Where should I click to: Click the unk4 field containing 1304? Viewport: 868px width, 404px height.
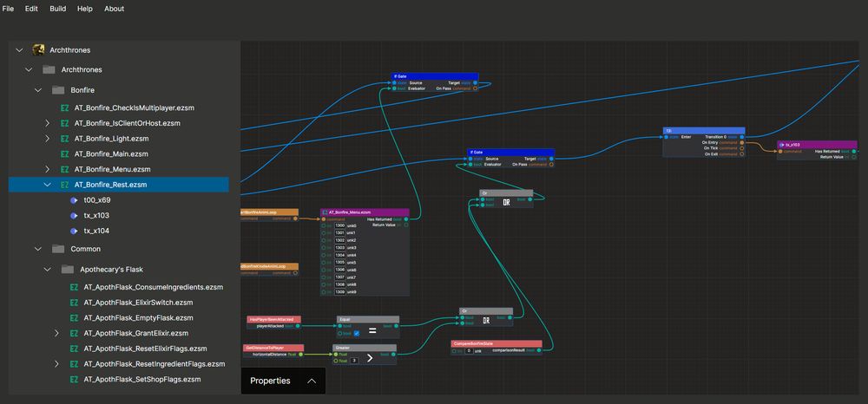(340, 256)
